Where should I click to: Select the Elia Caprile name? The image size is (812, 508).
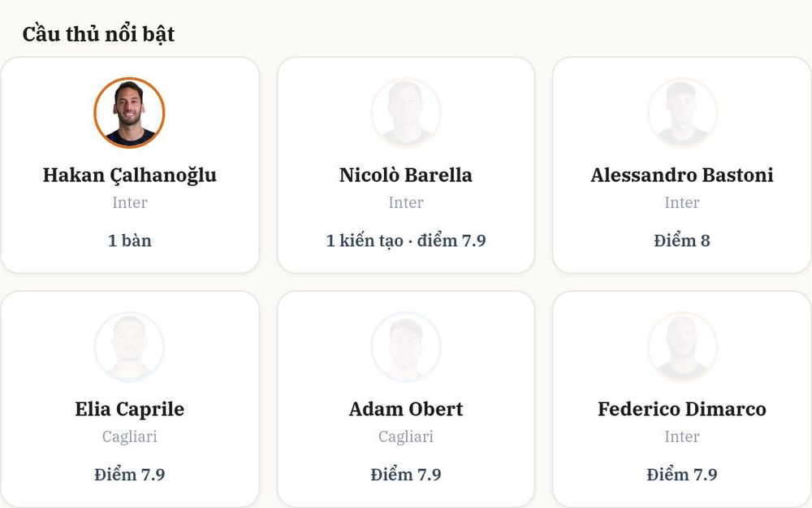129,410
